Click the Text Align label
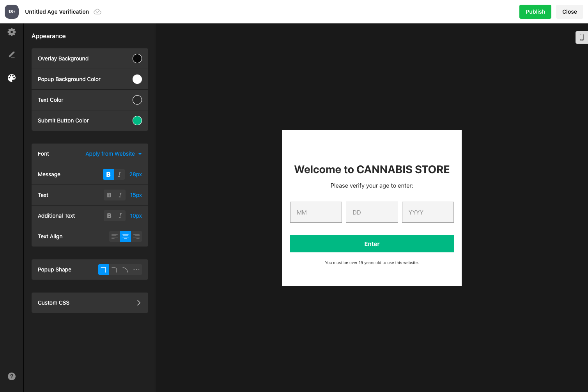Viewport: 588px width, 392px height. (50, 236)
